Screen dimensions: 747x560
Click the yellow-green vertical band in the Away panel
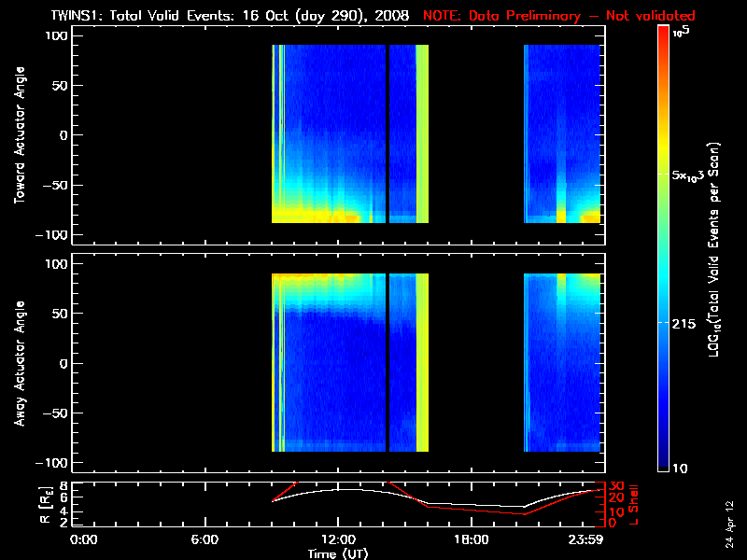(x=422, y=364)
